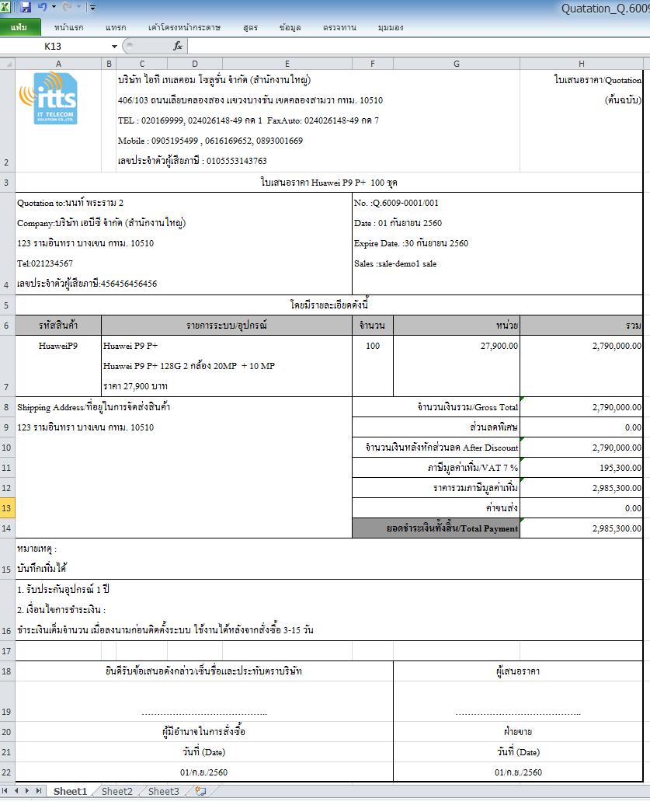The height and width of the screenshot is (812, 650).
Task: Jump to first sheet navigation arrow
Action: [5, 791]
